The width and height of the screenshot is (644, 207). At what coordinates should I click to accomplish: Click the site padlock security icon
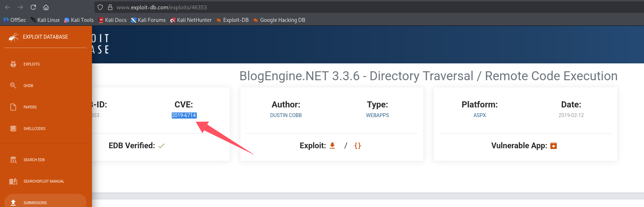click(110, 7)
